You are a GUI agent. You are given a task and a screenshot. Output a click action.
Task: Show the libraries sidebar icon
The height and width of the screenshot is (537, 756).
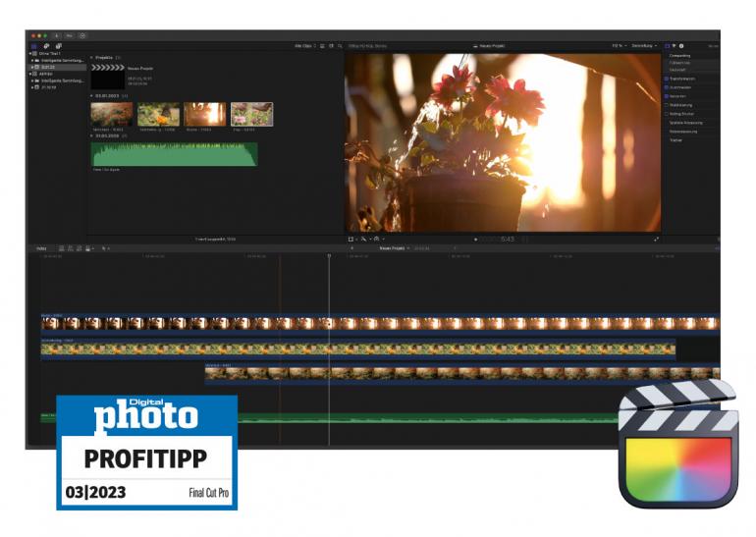coord(34,46)
